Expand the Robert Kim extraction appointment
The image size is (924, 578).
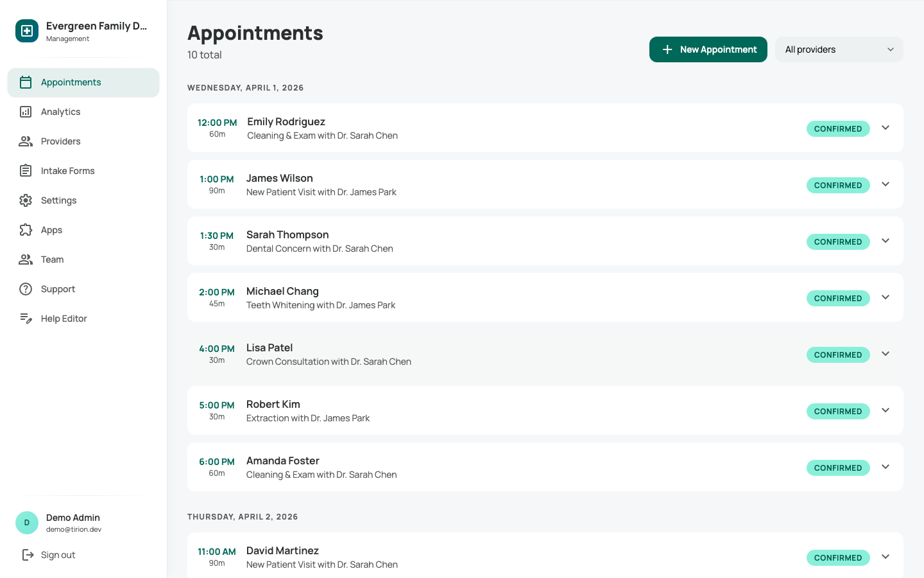tap(886, 410)
